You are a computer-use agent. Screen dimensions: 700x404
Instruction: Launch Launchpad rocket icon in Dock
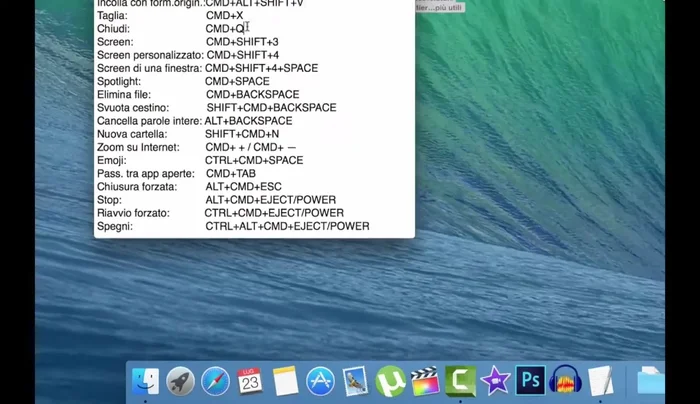pyautogui.click(x=180, y=381)
